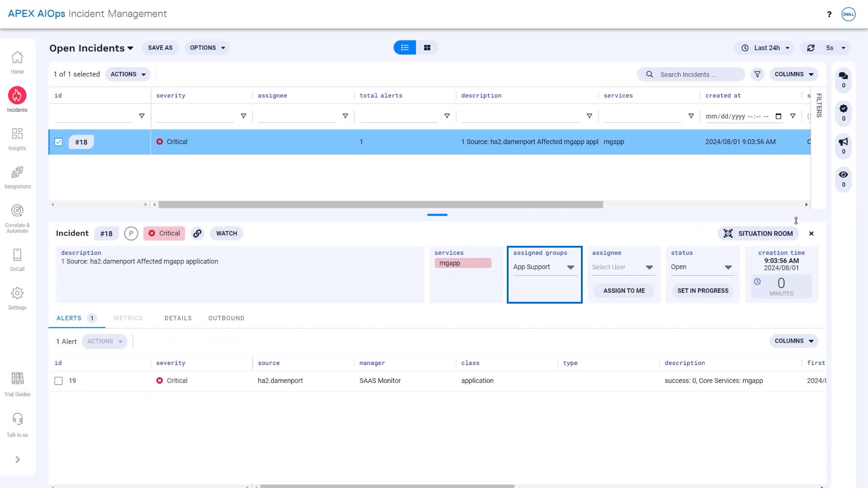Click the panel resize divider handle

[437, 215]
